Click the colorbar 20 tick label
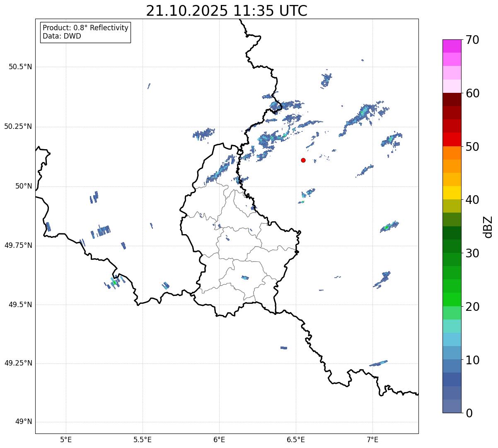The width and height of the screenshot is (498, 448). tap(472, 307)
